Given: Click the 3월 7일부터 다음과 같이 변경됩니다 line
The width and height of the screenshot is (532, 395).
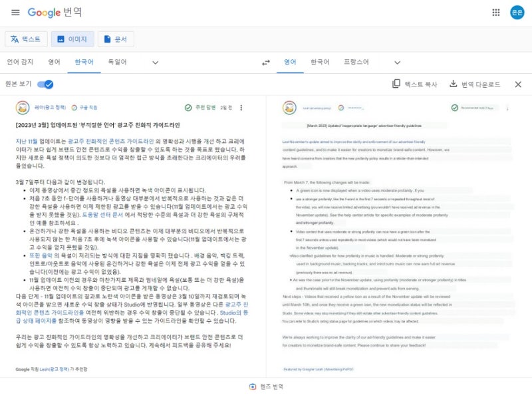Looking at the screenshot, I should click(x=61, y=182).
